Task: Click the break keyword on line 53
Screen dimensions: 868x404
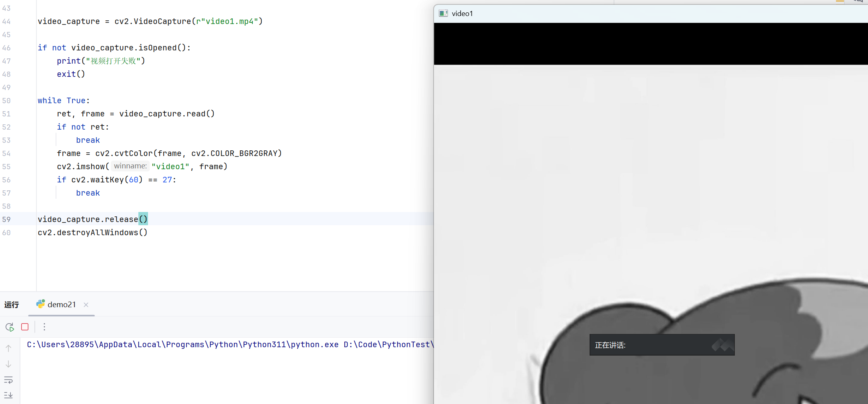Action: [88, 140]
